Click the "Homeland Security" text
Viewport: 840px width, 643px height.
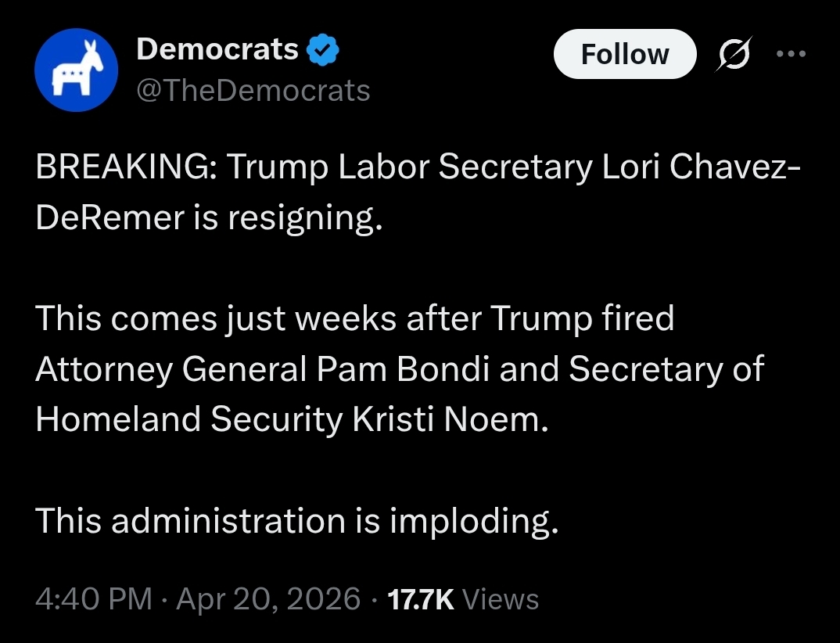pos(188,420)
